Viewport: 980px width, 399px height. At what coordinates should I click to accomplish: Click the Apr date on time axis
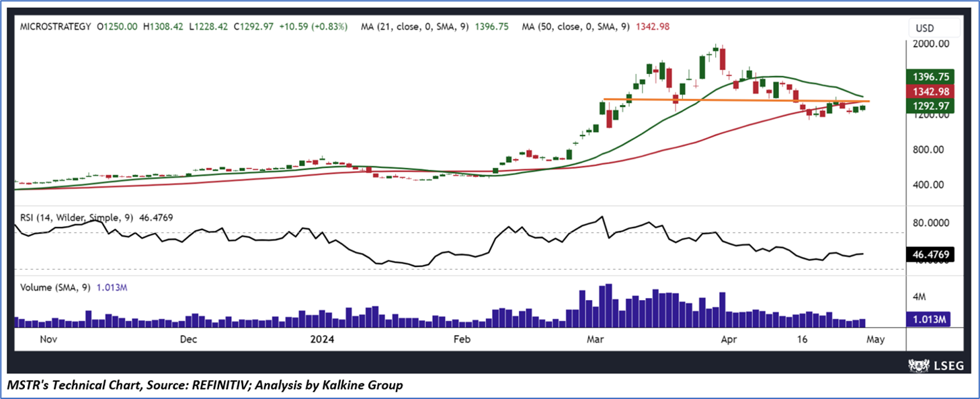pyautogui.click(x=729, y=340)
